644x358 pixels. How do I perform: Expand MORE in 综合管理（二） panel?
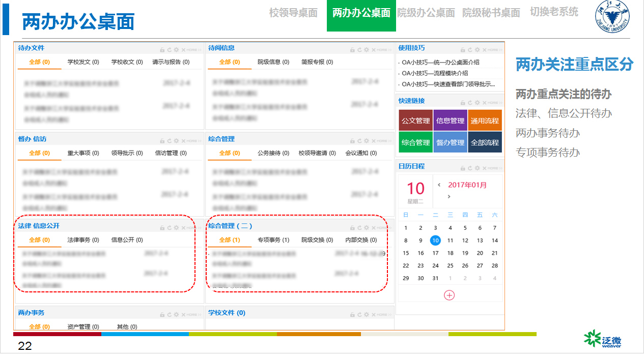[x=382, y=228]
